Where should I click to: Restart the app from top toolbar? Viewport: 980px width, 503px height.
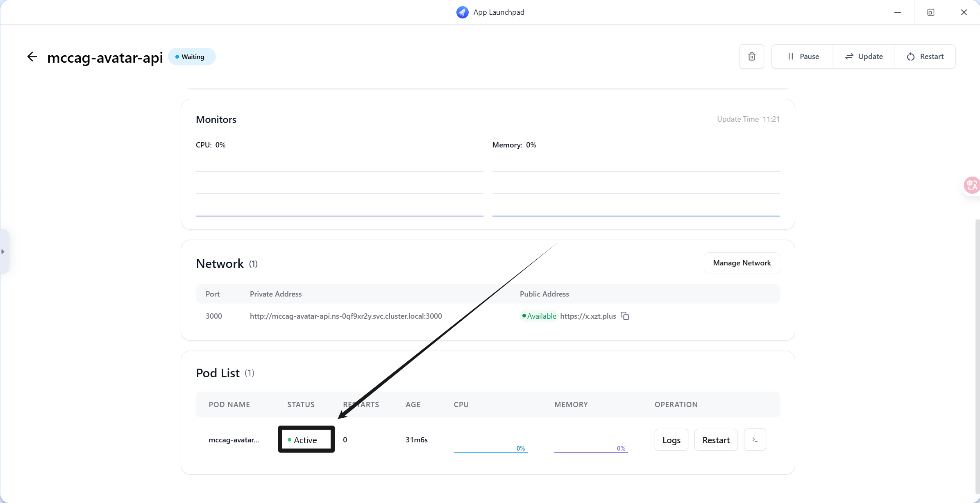925,57
